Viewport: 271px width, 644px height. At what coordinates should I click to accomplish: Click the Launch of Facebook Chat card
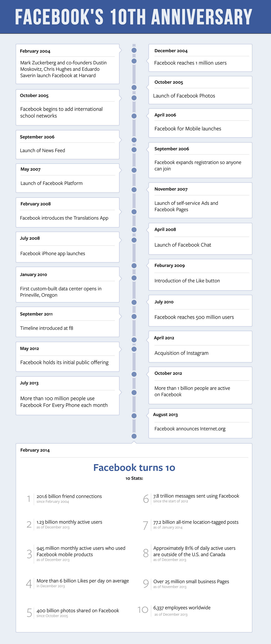point(200,239)
